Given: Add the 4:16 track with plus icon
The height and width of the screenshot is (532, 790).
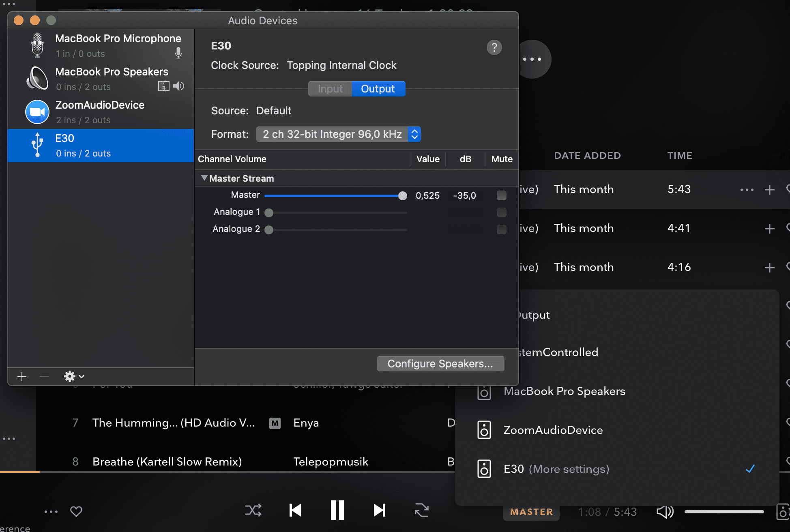Looking at the screenshot, I should [769, 268].
